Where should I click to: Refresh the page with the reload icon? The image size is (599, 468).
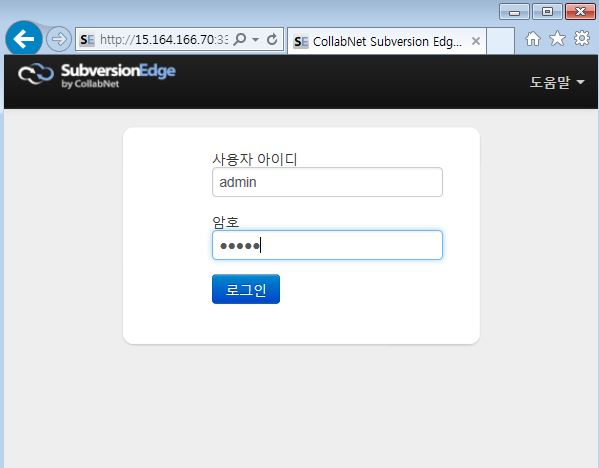point(272,39)
